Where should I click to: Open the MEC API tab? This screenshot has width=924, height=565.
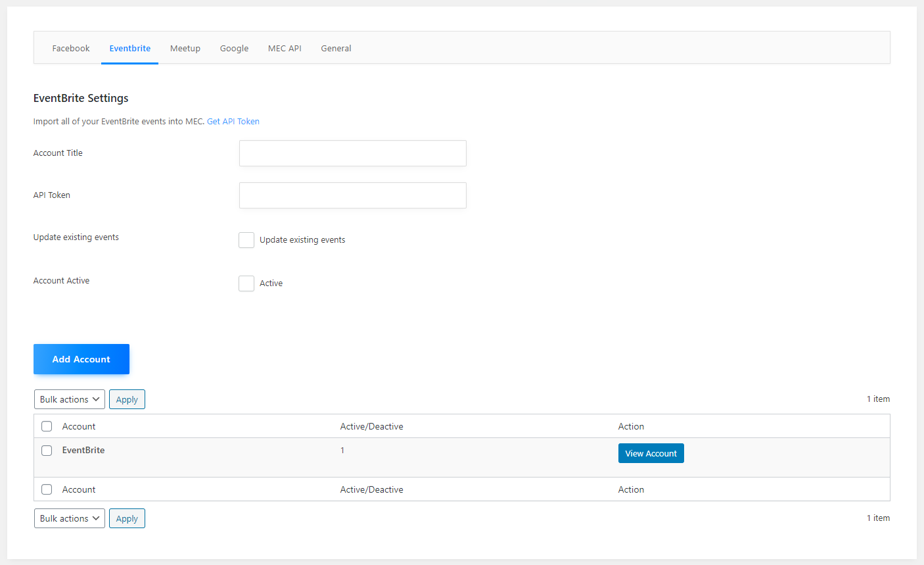coord(285,48)
